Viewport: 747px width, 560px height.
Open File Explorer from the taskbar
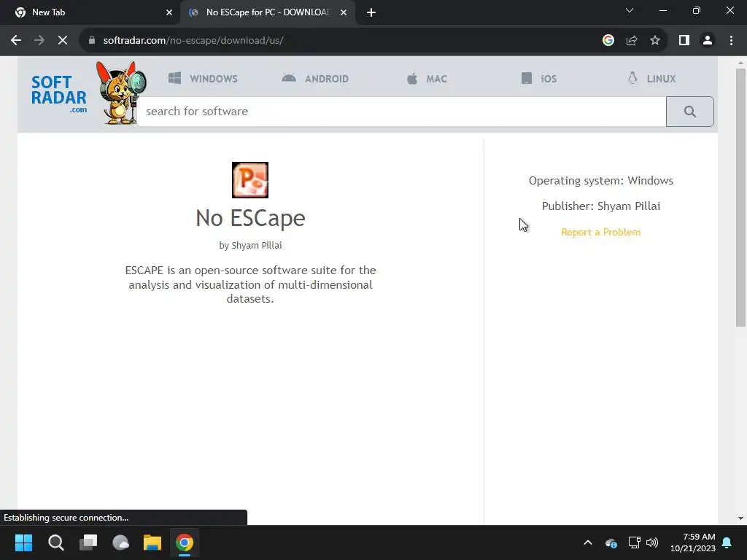pos(152,542)
